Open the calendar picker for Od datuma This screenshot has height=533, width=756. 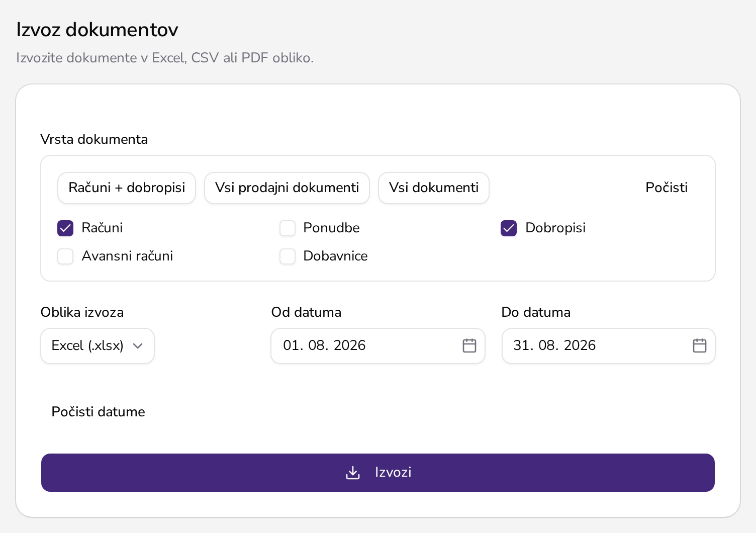(x=469, y=346)
